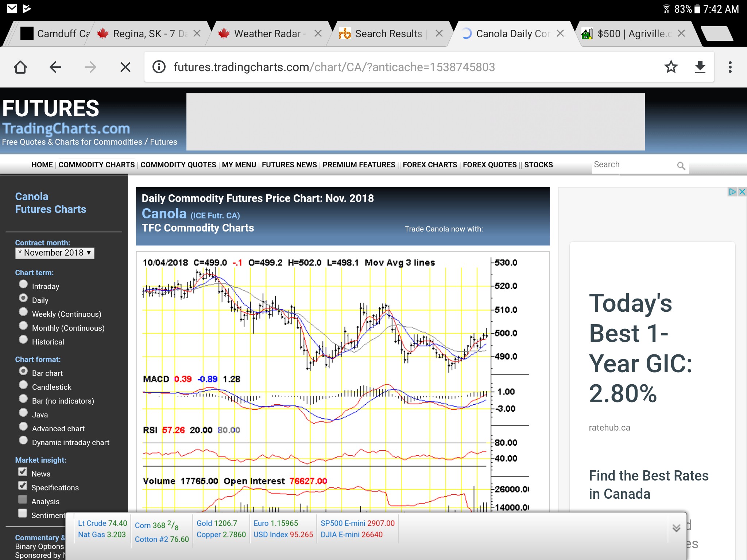This screenshot has height=560, width=747.
Task: Close the ad with X icon
Action: 742,192
